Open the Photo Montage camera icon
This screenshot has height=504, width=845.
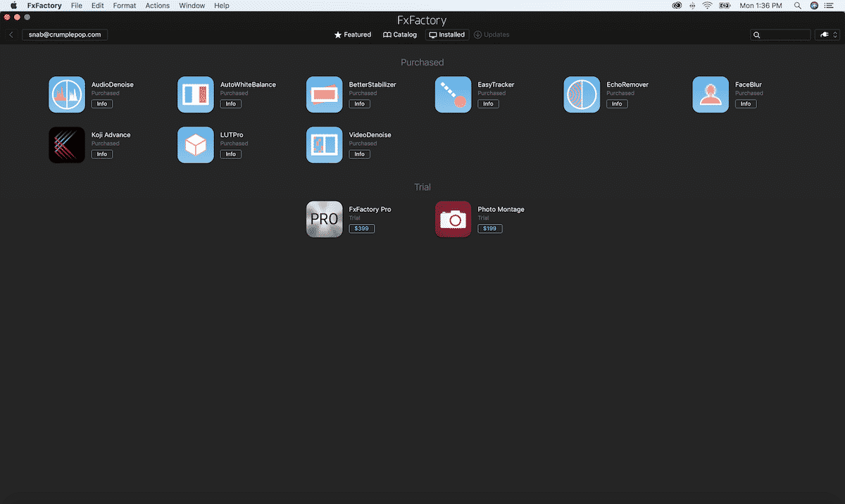(x=453, y=219)
